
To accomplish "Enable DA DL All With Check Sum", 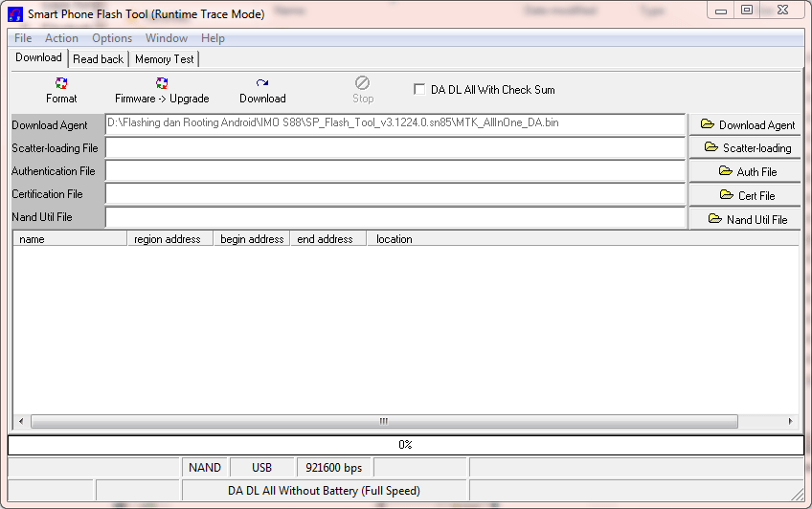I will pyautogui.click(x=419, y=90).
